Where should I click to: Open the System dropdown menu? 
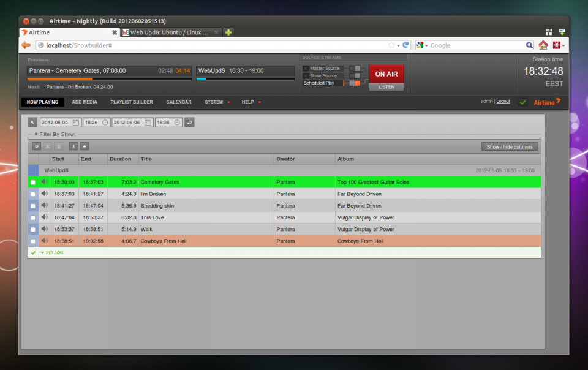point(217,102)
